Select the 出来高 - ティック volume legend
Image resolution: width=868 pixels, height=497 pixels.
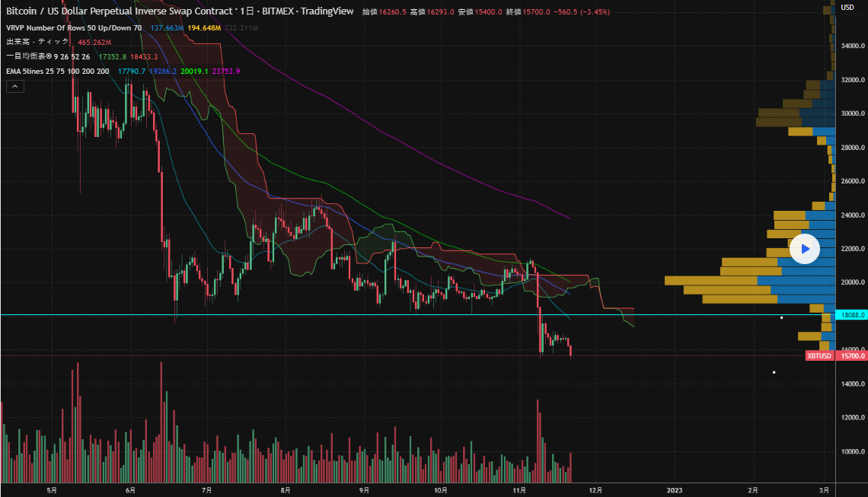[x=38, y=42]
